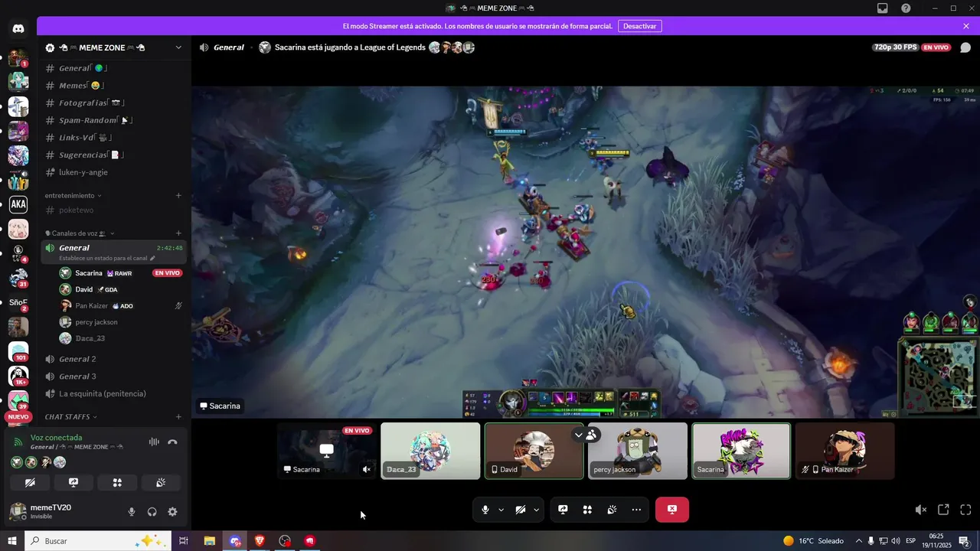Add channel to Canales de voz
Image resolution: width=980 pixels, height=551 pixels.
point(178,233)
